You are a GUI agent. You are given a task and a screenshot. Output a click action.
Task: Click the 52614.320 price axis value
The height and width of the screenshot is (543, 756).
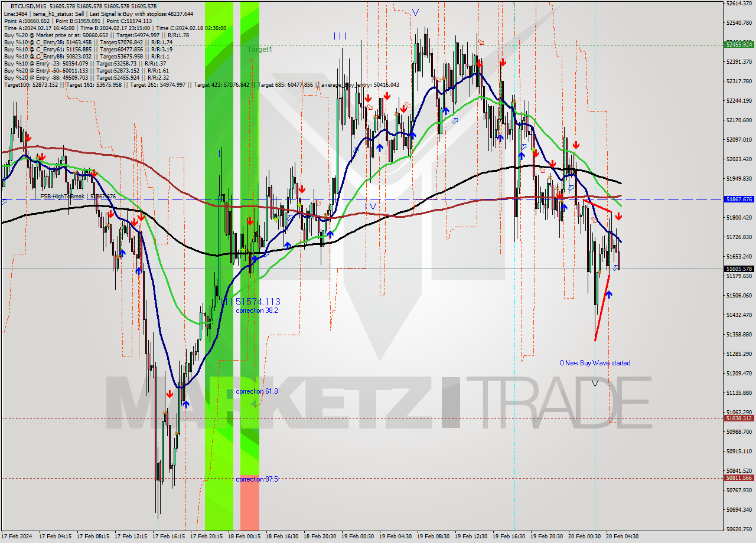tap(739, 3)
